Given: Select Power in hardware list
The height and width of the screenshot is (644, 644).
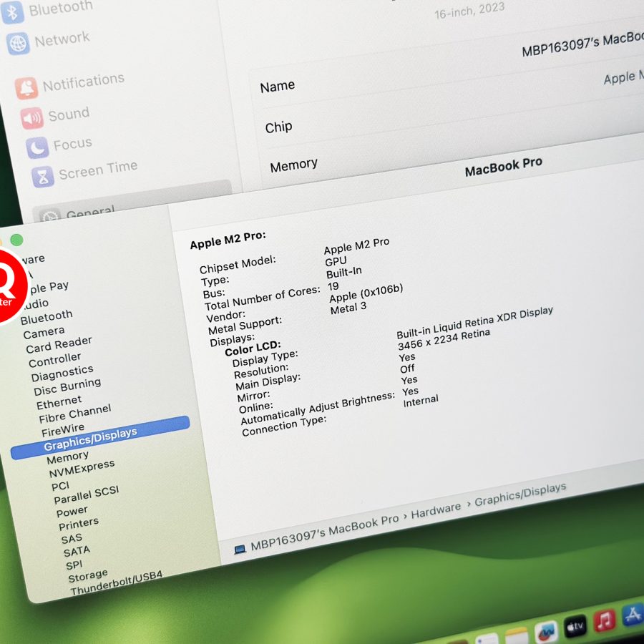Looking at the screenshot, I should tap(72, 512).
